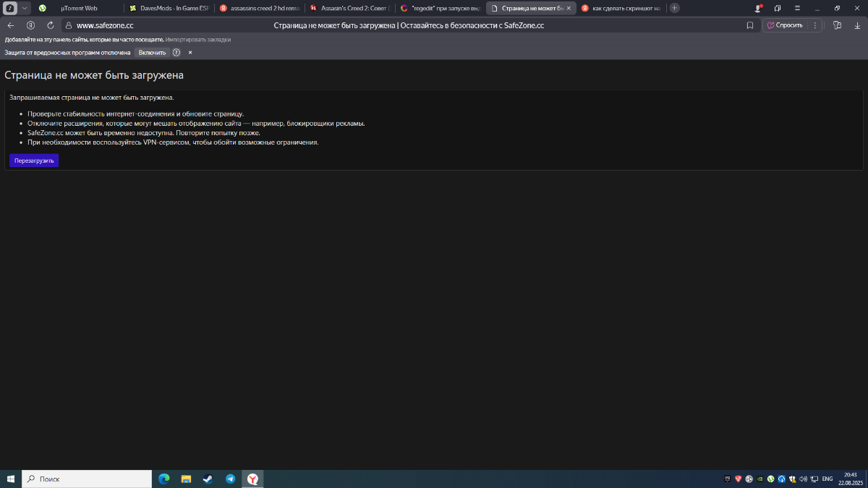Click the text Запрашиваемая страница не может быть загружена

(91, 98)
